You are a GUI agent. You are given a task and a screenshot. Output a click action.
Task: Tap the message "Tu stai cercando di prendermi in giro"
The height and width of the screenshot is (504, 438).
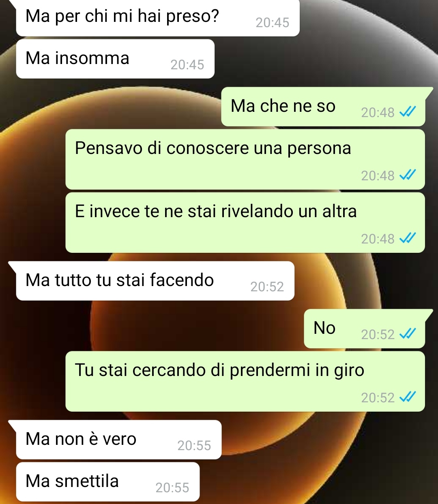pyautogui.click(x=245, y=381)
